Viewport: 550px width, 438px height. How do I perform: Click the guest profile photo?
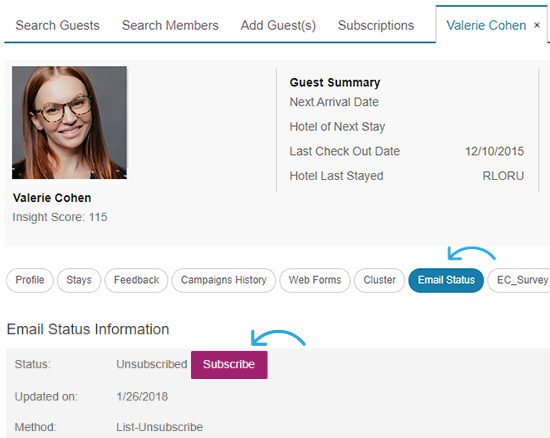[69, 123]
